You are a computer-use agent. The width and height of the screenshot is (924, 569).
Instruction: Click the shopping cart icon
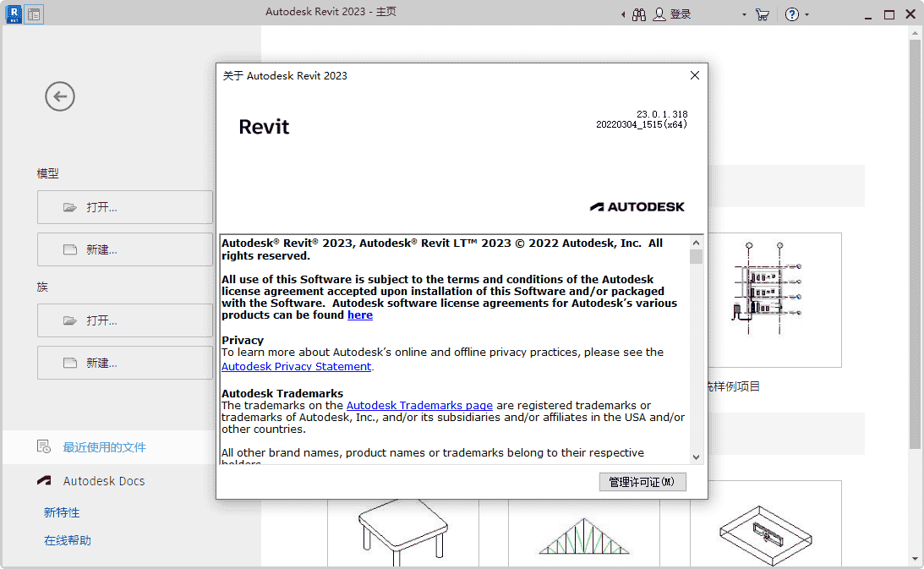pyautogui.click(x=763, y=14)
